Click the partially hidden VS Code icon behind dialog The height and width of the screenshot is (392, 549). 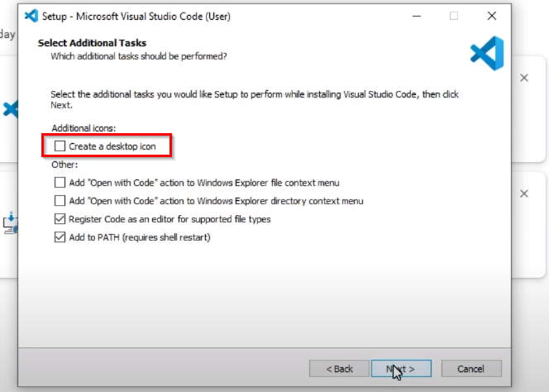click(11, 108)
